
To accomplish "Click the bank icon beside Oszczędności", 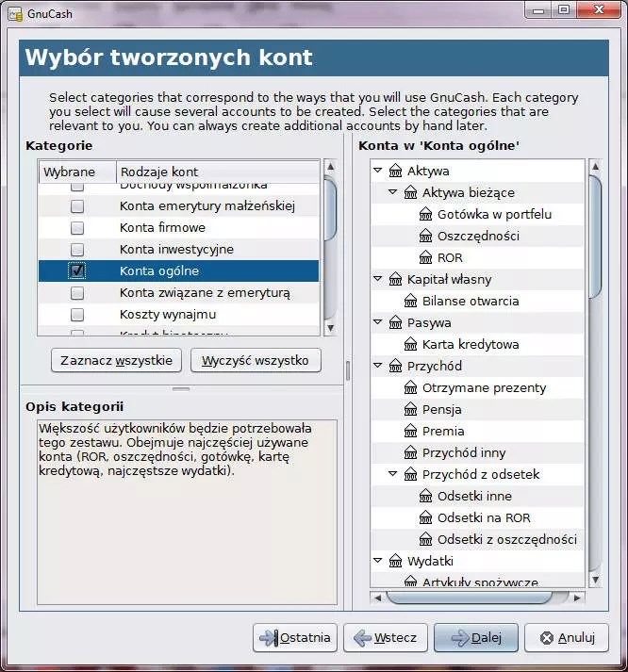I will coord(425,237).
